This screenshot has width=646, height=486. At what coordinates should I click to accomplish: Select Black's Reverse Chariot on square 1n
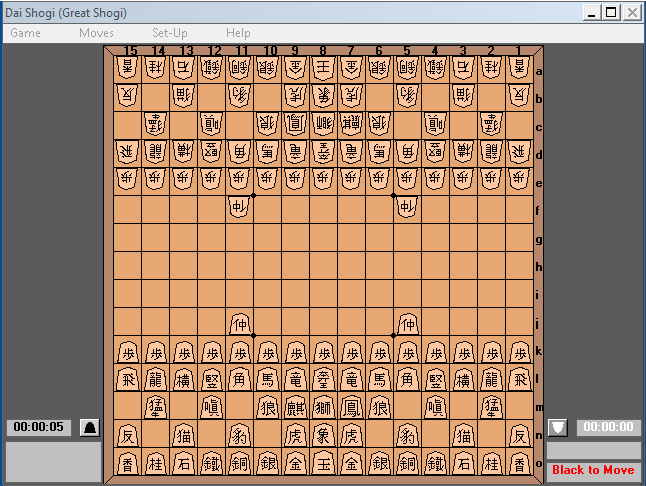[519, 436]
